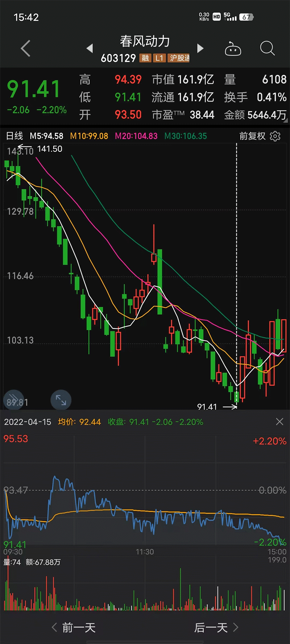Tap 95.53 upper price on intraday chart
290x644 pixels.
click(16, 439)
